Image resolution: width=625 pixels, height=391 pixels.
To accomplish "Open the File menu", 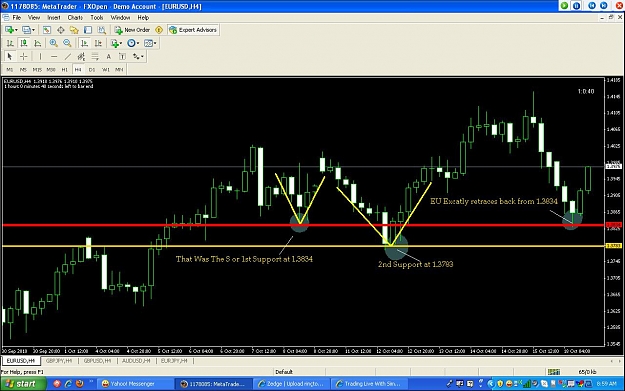I will (x=17, y=18).
